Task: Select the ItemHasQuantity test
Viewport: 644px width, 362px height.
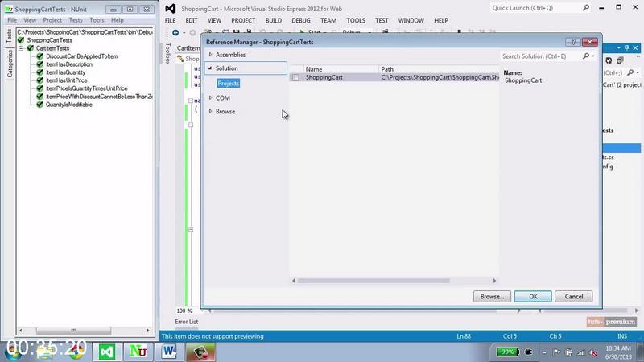Action: click(66, 72)
